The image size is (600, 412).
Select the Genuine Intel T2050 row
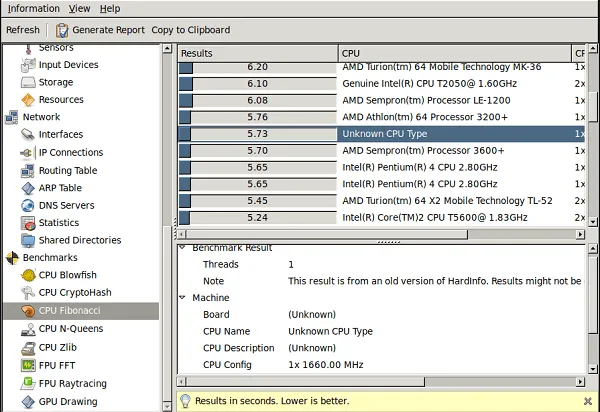pyautogui.click(x=382, y=83)
